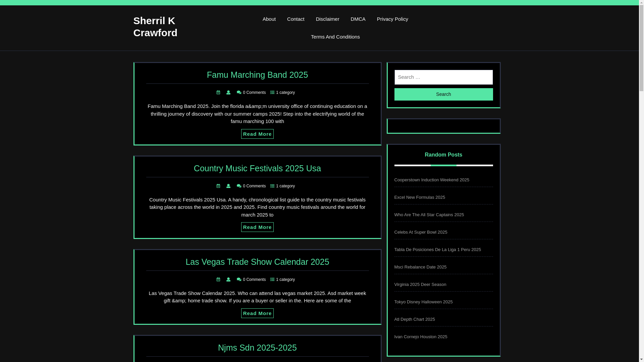Click Read More under Las Vegas Trade Show post
This screenshot has width=644, height=362.
tap(257, 313)
